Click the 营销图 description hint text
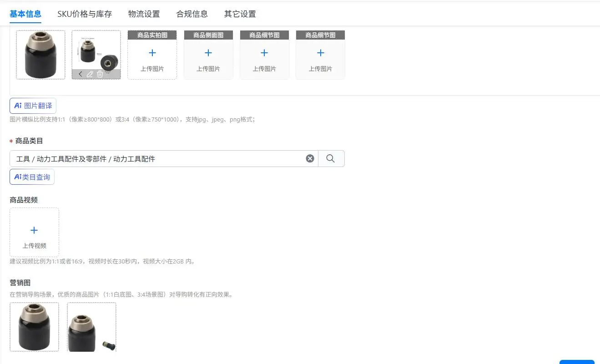This screenshot has height=364, width=600. 121,294
